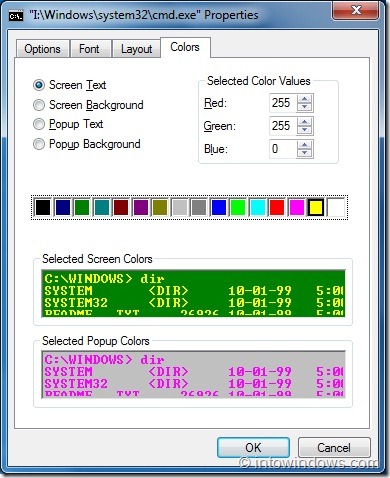Pick the magenta color swatch
390x478 pixels.
pos(297,207)
